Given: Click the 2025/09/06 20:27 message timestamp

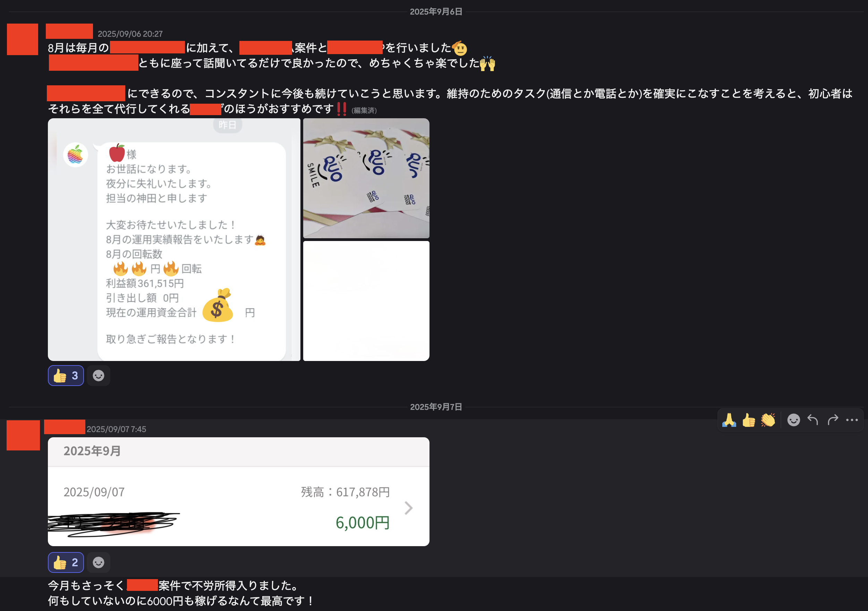Looking at the screenshot, I should click(130, 34).
